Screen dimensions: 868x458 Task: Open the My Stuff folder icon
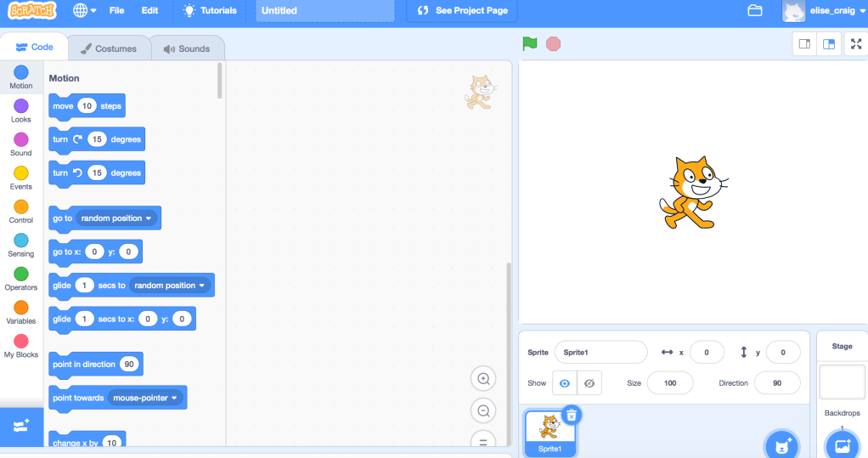pyautogui.click(x=754, y=10)
